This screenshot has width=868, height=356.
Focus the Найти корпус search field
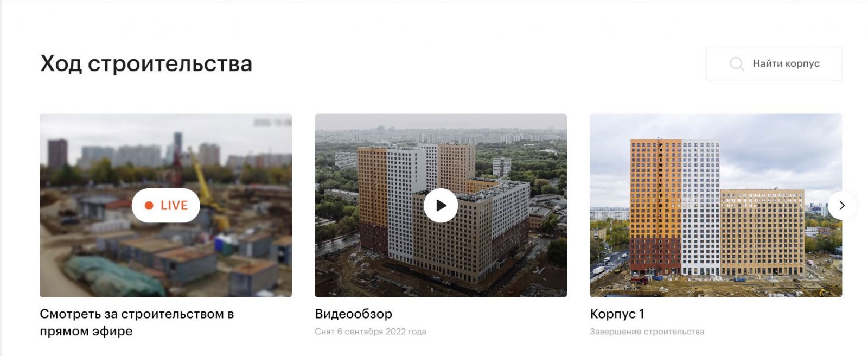774,64
